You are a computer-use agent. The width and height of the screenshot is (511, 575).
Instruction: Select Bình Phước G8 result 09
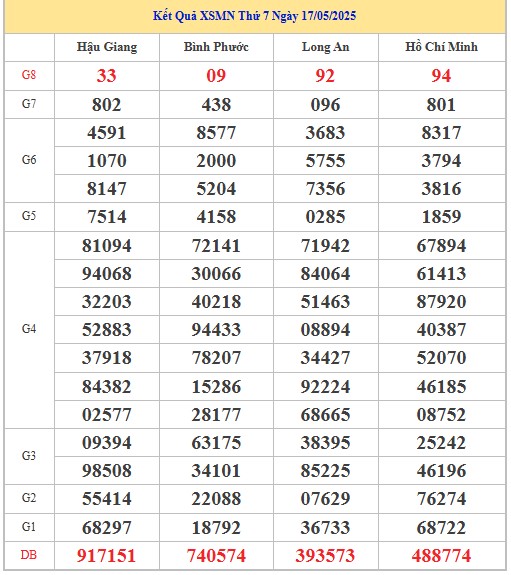tap(216, 76)
